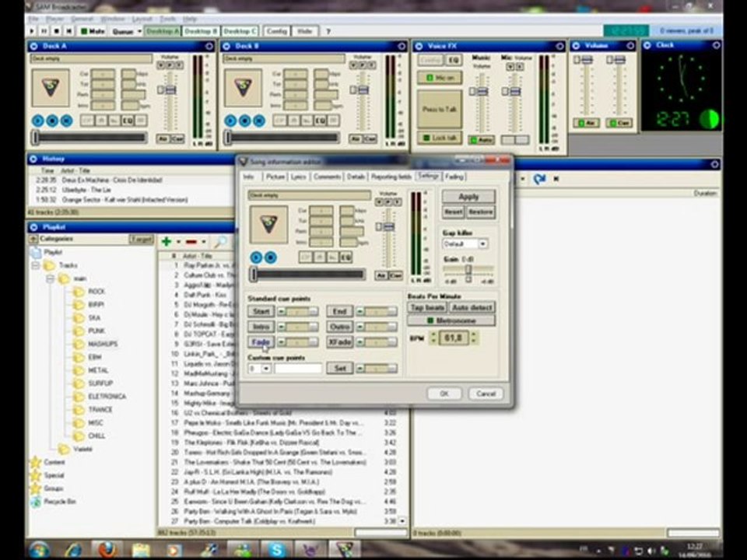
Task: Open the custom cue points number dropdown
Action: 266,368
